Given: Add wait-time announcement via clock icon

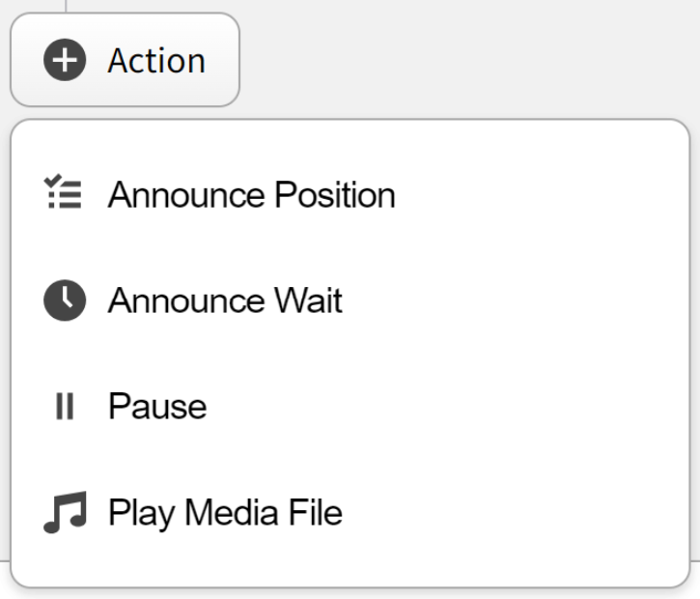Looking at the screenshot, I should coord(65,300).
